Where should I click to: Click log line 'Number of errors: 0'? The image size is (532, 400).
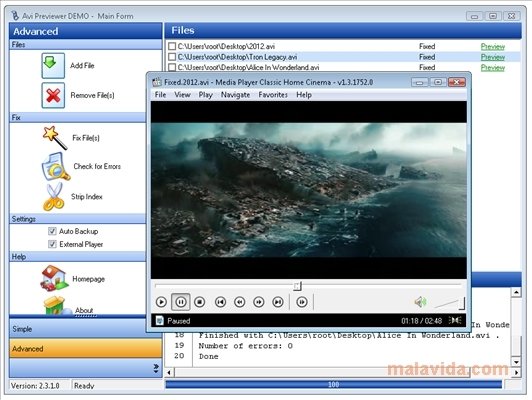click(x=246, y=346)
